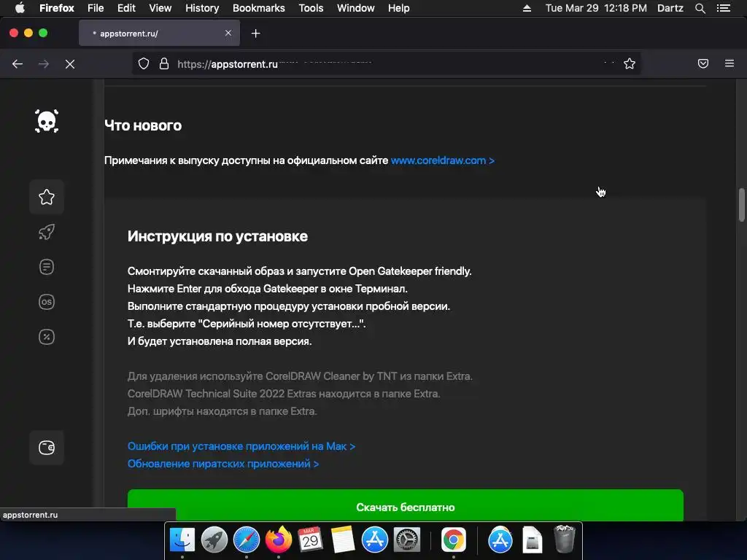Select the appstorrent.ru tab

click(x=159, y=34)
